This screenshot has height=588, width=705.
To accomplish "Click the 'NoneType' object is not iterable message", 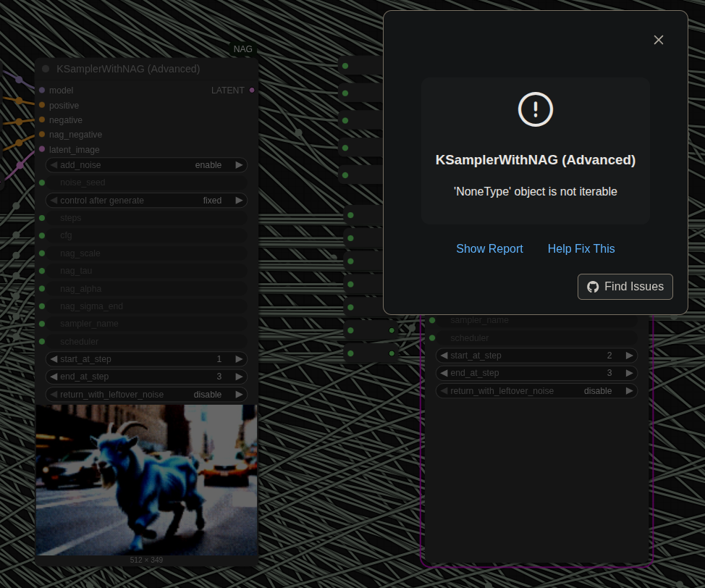I will click(x=535, y=192).
